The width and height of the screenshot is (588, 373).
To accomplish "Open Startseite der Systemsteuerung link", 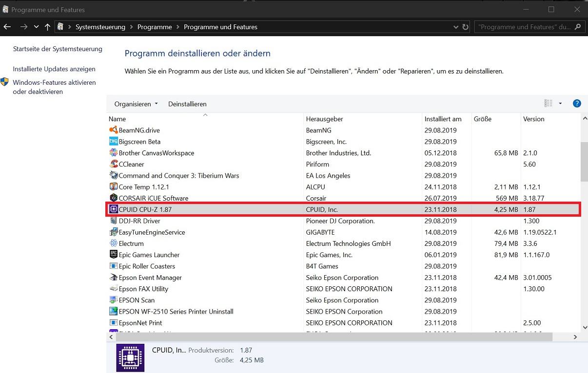I will [58, 49].
